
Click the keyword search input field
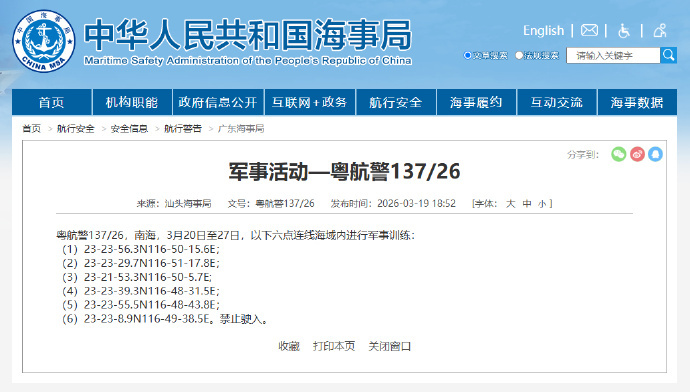(613, 55)
